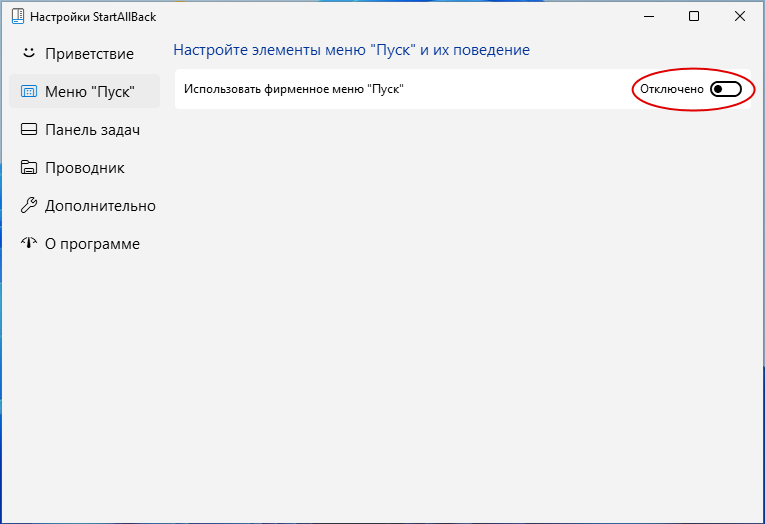Click the gauge icon beside О программе
765x524 pixels.
point(29,242)
